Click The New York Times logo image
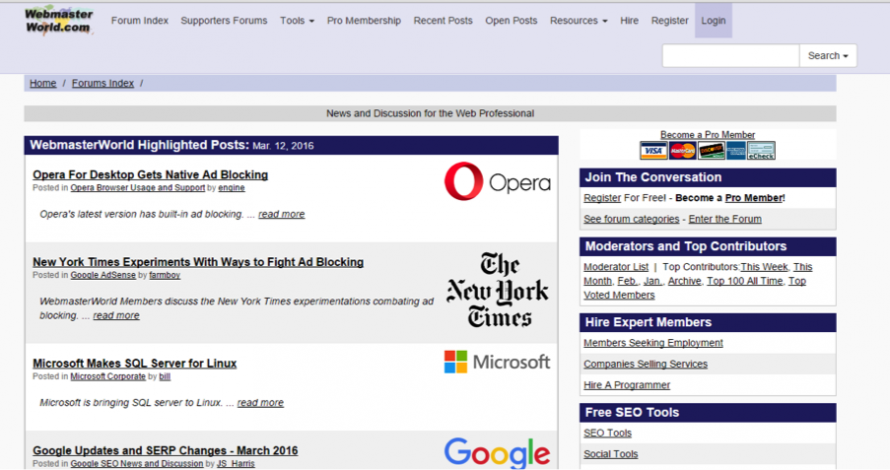 497,289
